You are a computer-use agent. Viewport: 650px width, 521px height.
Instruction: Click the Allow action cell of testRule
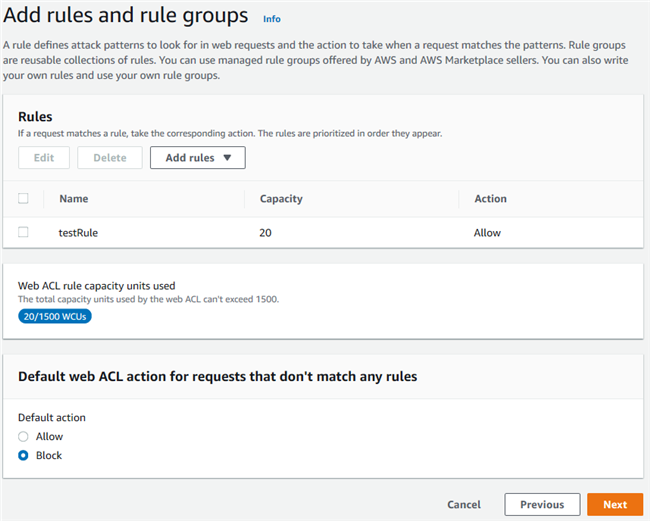tap(487, 233)
